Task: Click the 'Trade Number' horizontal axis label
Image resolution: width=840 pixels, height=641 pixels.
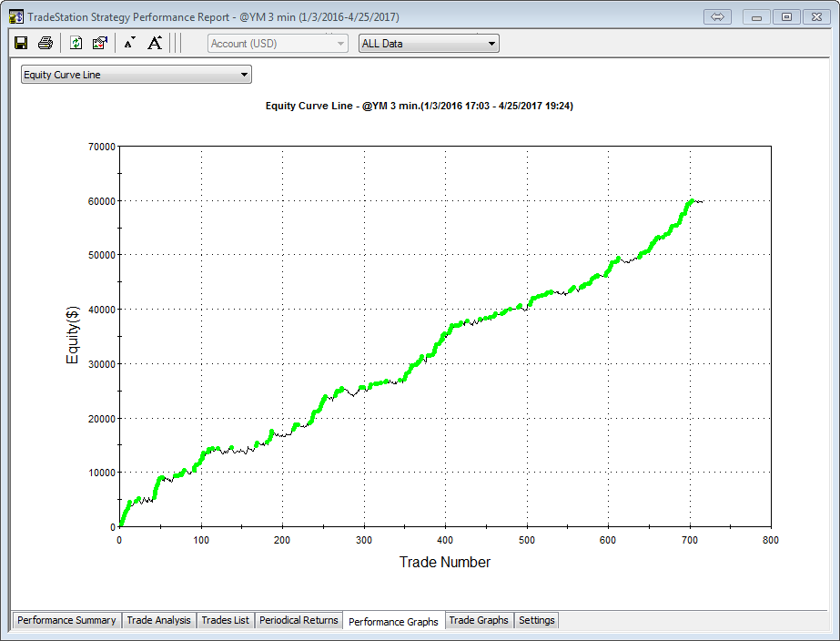Action: pos(445,562)
